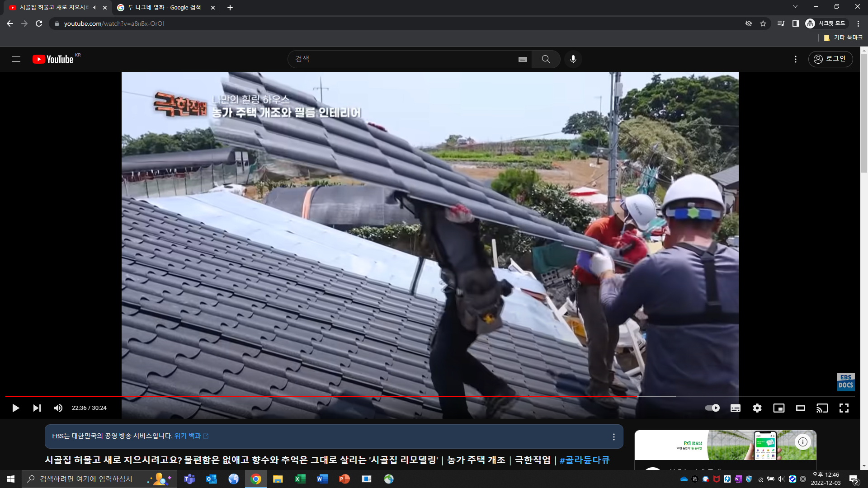Click the EBS DOCS channel watermark
The image size is (868, 488).
pos(845,382)
